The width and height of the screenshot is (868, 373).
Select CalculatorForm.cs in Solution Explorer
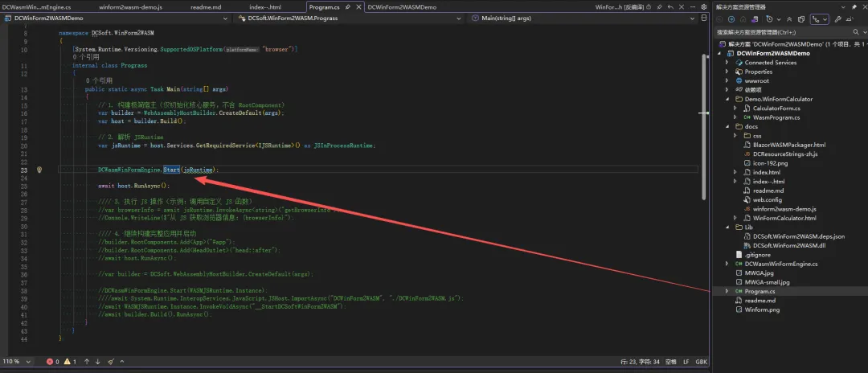point(776,108)
